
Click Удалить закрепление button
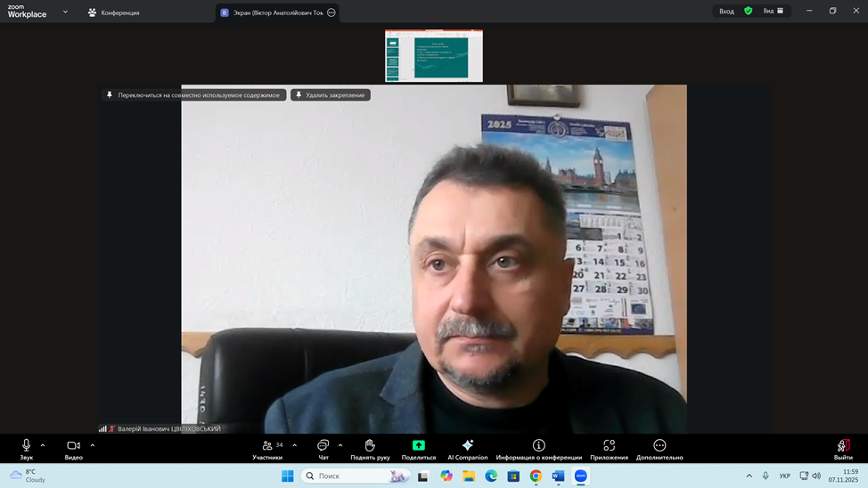coord(331,95)
